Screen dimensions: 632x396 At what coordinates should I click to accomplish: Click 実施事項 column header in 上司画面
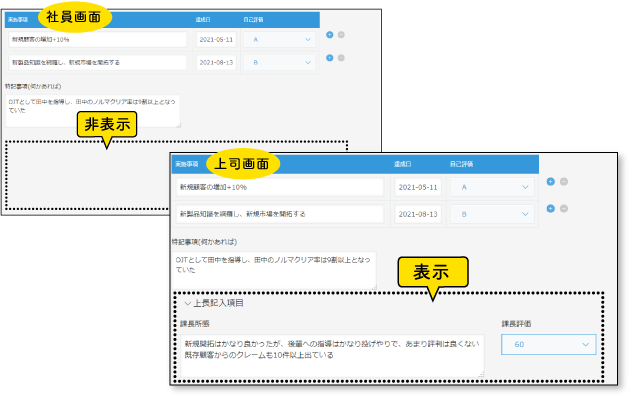[x=187, y=164]
